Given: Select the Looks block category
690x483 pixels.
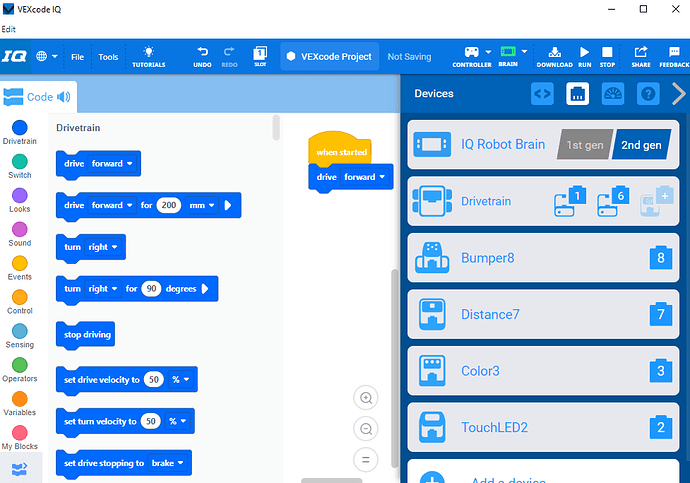Looking at the screenshot, I should coord(20,200).
